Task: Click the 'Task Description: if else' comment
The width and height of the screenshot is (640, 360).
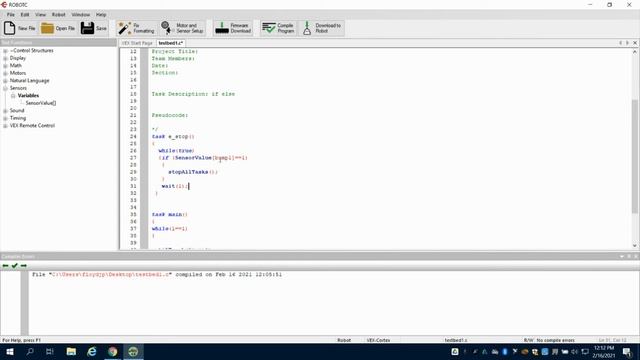Action: tap(193, 94)
